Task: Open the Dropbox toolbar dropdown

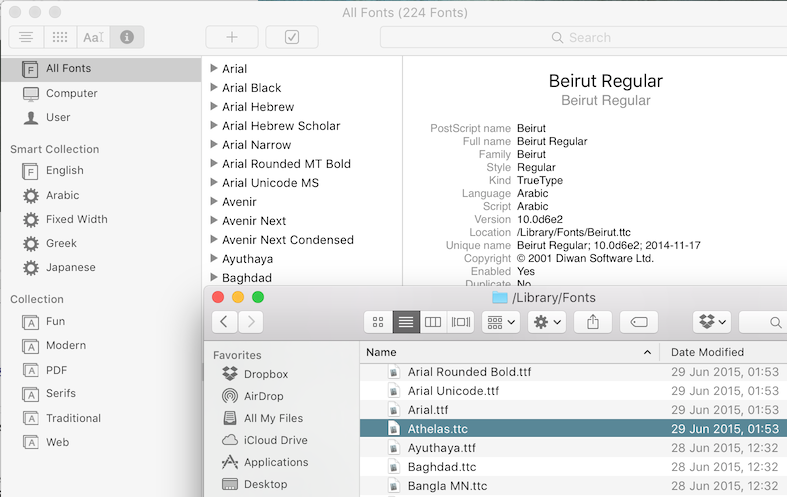Action: (714, 322)
